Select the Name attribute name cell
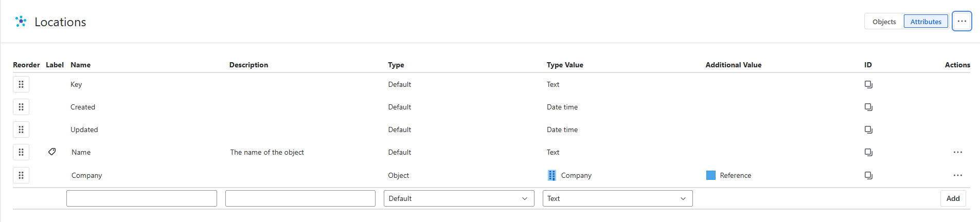 81,152
